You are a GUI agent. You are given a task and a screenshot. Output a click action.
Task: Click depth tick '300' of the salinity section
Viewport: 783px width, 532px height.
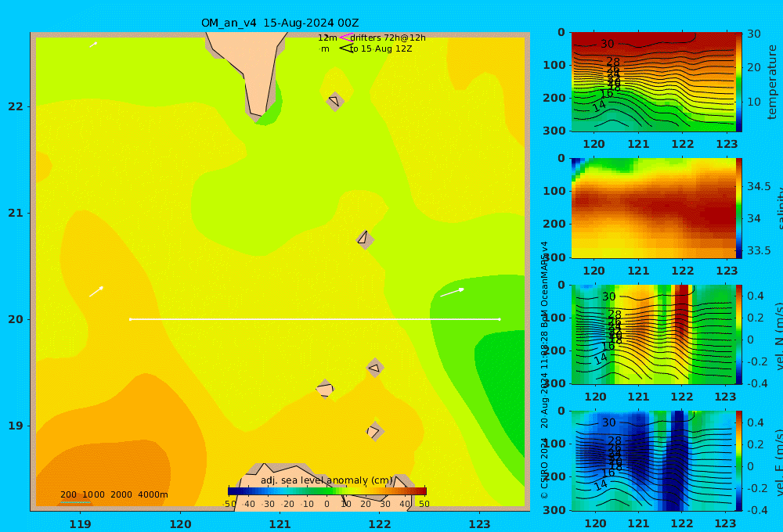pyautogui.click(x=554, y=257)
